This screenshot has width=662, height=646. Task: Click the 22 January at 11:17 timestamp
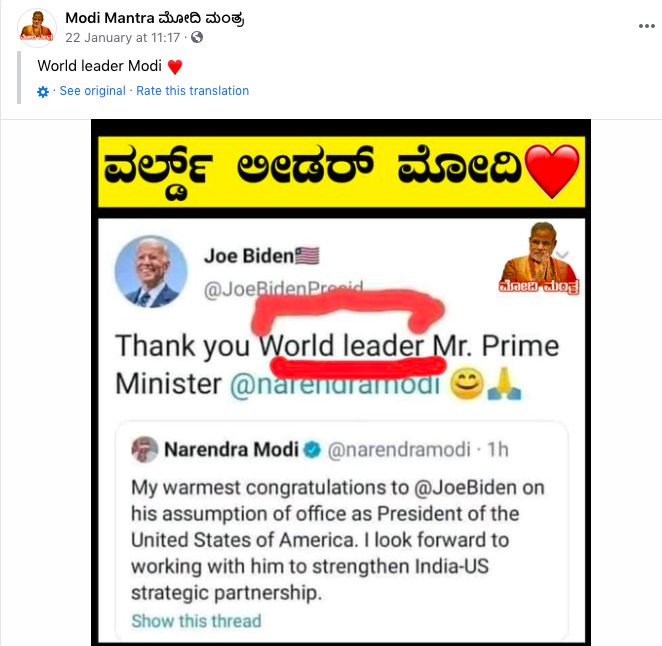[x=122, y=38]
